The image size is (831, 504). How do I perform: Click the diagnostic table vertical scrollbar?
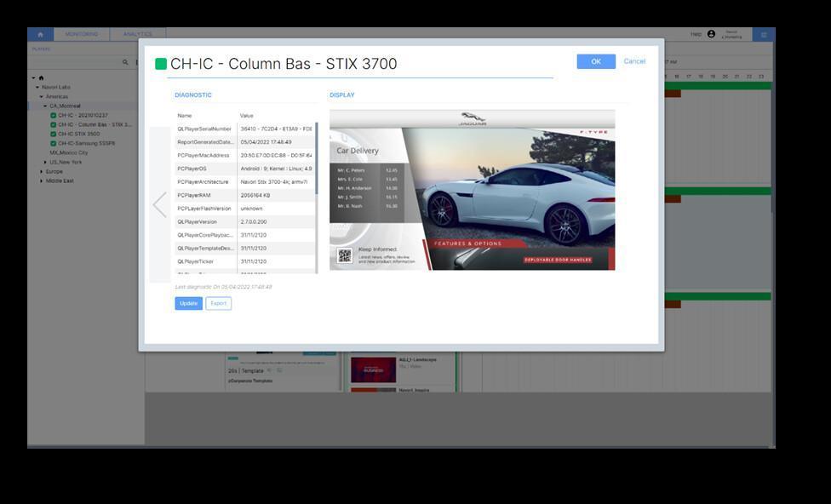317,159
